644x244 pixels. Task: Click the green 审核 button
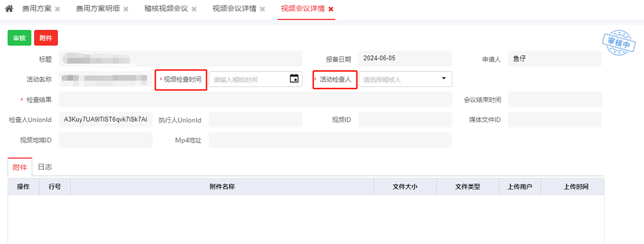(x=19, y=38)
